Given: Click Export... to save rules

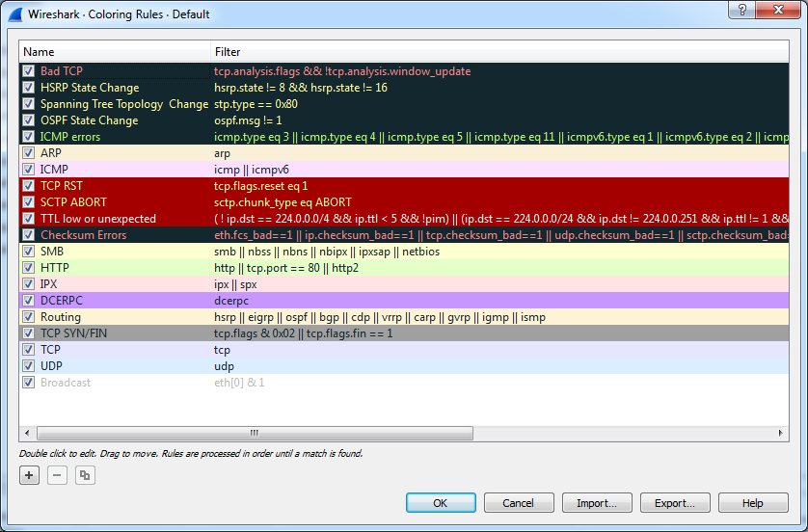Looking at the screenshot, I should 675,503.
